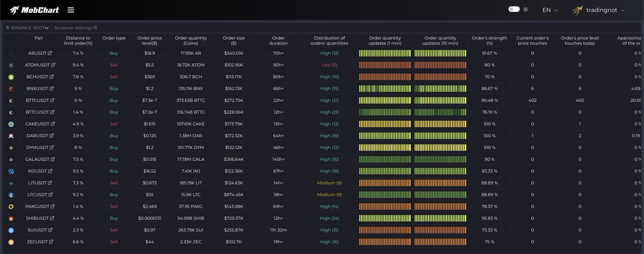This screenshot has width=644, height=254.
Task: Click the Screener settings gear icon
Action: 95,27
